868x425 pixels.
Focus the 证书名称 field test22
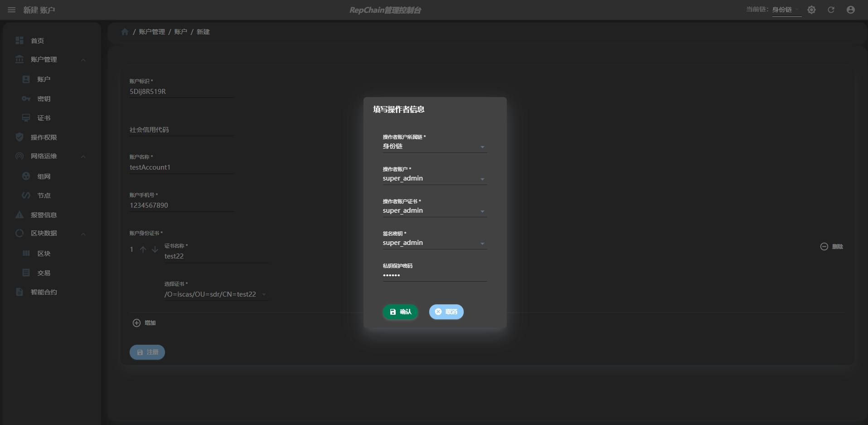(216, 256)
